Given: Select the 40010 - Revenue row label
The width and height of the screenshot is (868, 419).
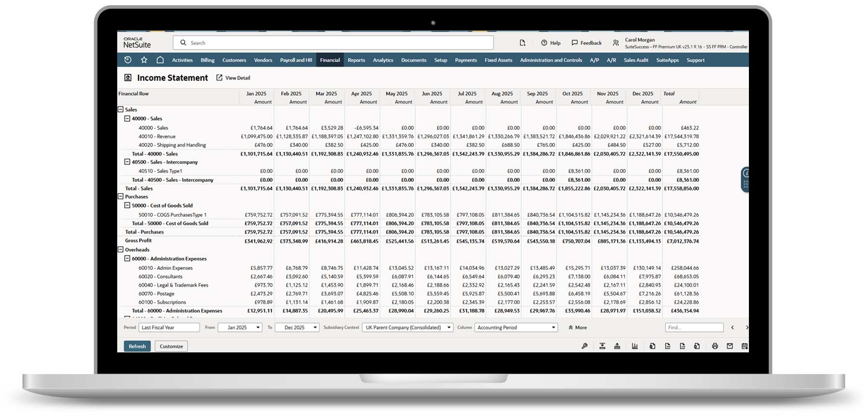Looking at the screenshot, I should (157, 137).
